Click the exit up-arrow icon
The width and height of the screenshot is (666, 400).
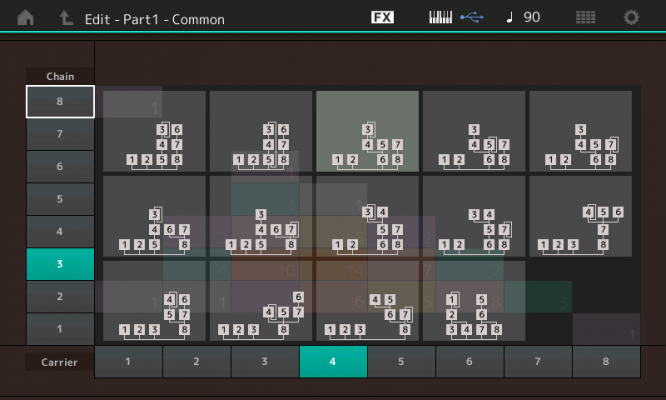pyautogui.click(x=65, y=18)
